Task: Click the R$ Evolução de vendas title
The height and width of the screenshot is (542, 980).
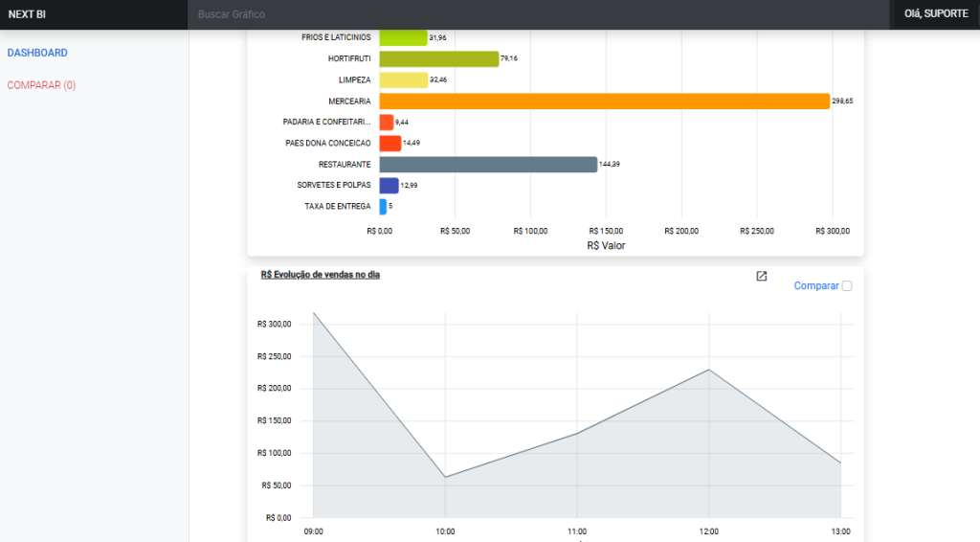Action: [x=321, y=275]
